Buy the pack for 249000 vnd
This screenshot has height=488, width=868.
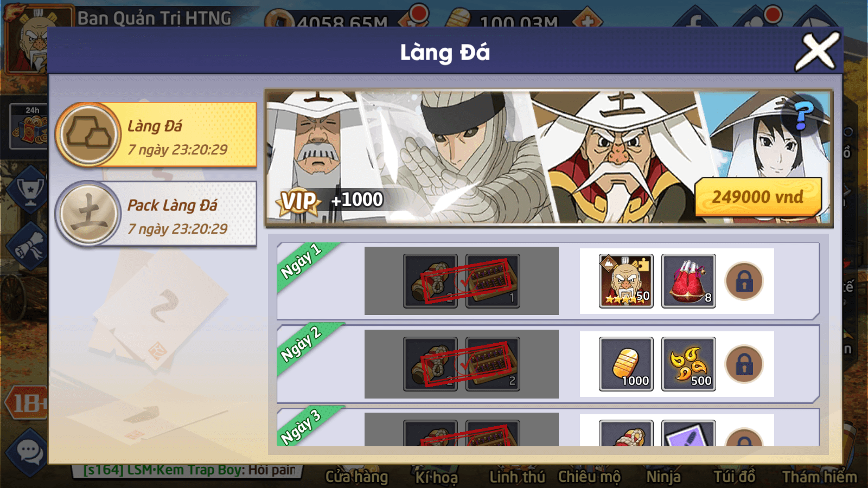[x=758, y=197]
